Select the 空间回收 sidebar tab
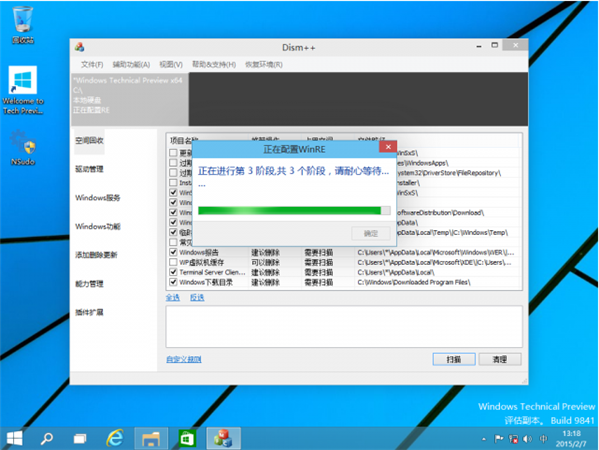The width and height of the screenshot is (599, 450). click(x=89, y=141)
